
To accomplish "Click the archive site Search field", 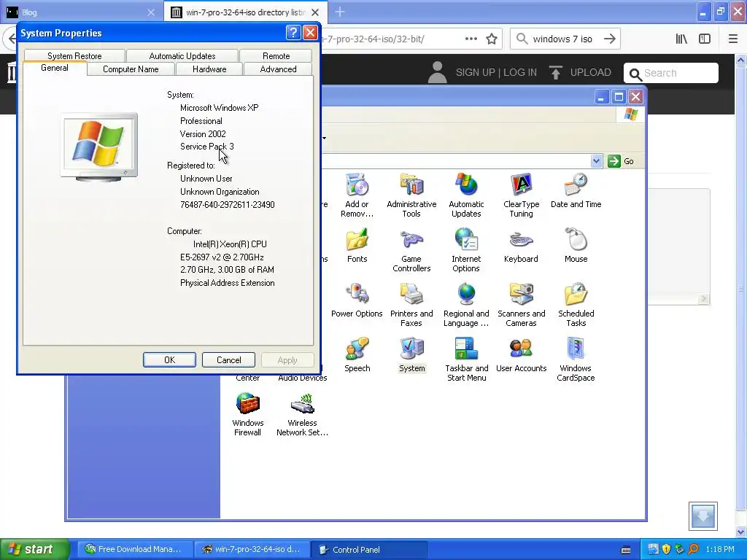I will click(671, 73).
